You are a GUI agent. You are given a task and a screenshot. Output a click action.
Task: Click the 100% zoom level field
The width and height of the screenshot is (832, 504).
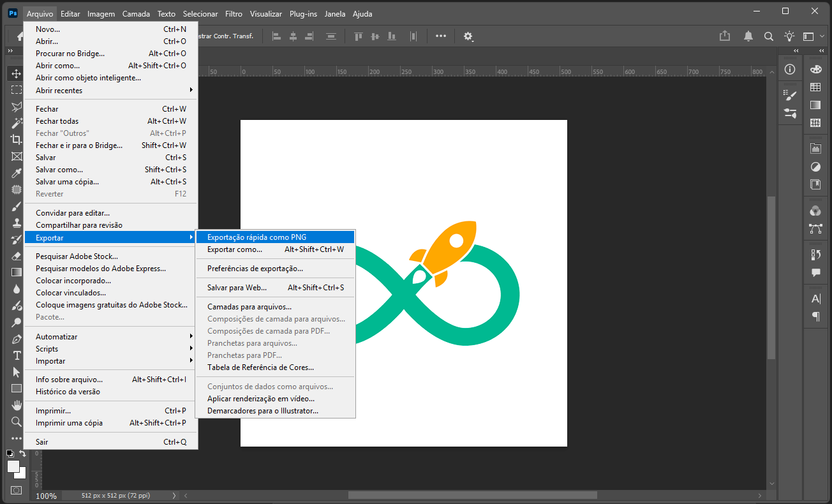coord(47,496)
